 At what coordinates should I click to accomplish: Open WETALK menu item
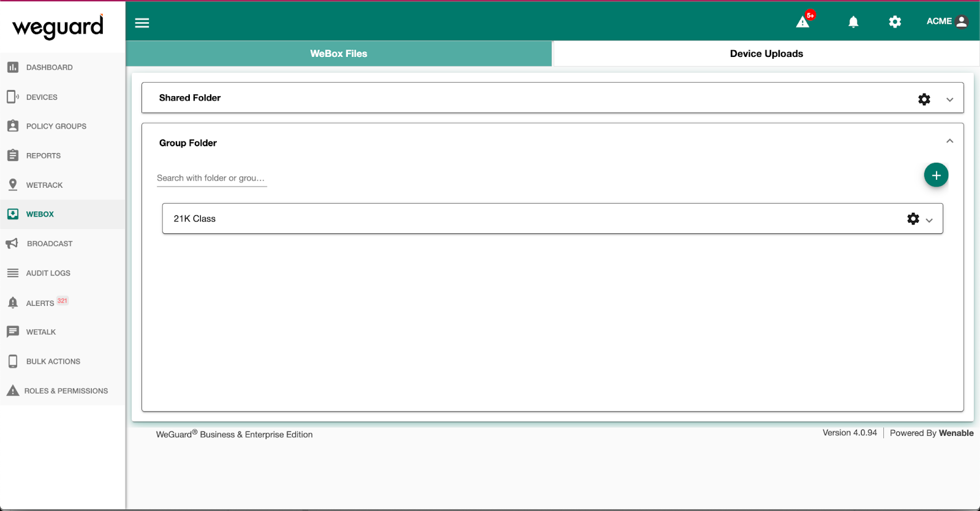click(x=41, y=332)
